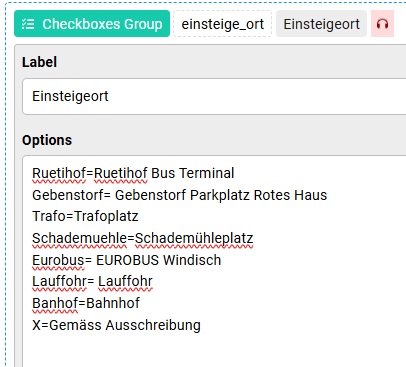The width and height of the screenshot is (406, 367).
Task: Click the red headphones icon
Action: 382,24
